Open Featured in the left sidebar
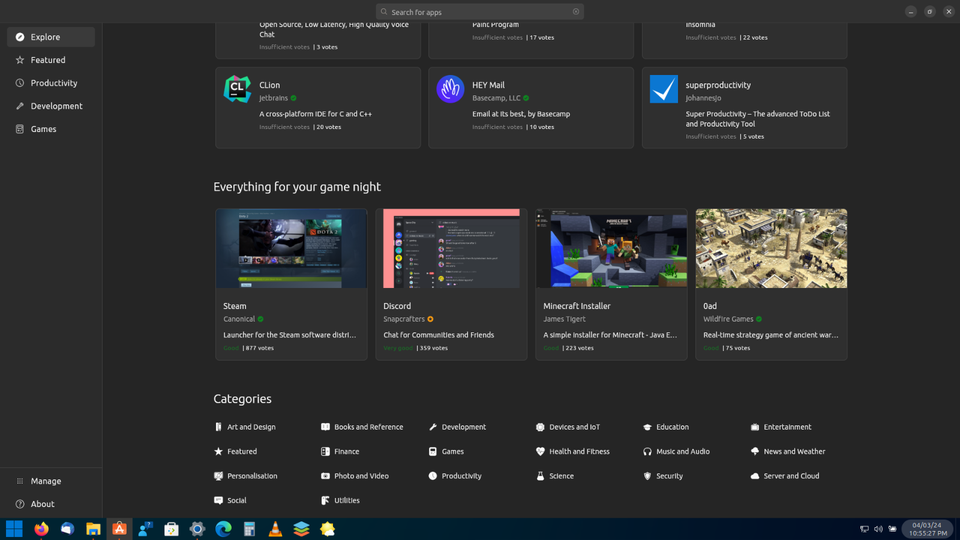This screenshot has width=960, height=540. [x=51, y=60]
